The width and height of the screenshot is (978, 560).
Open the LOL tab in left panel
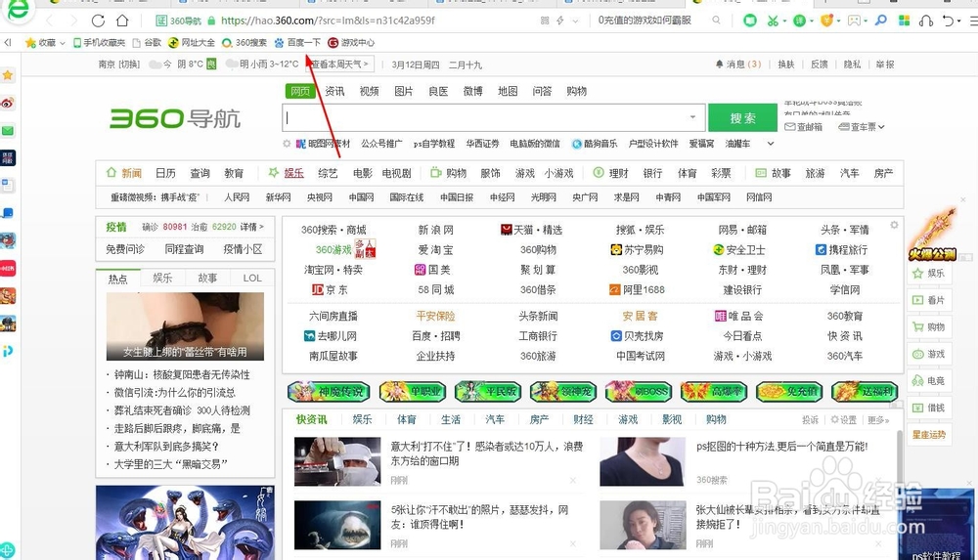tap(252, 278)
